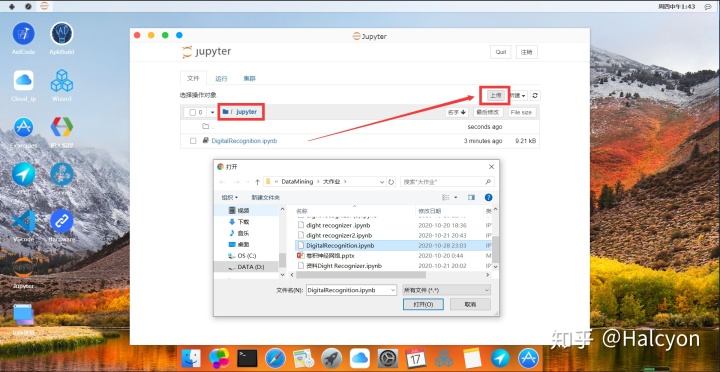Image resolution: width=720 pixels, height=372 pixels.
Task: Select the Desktop folder in the sidebar
Action: click(246, 244)
